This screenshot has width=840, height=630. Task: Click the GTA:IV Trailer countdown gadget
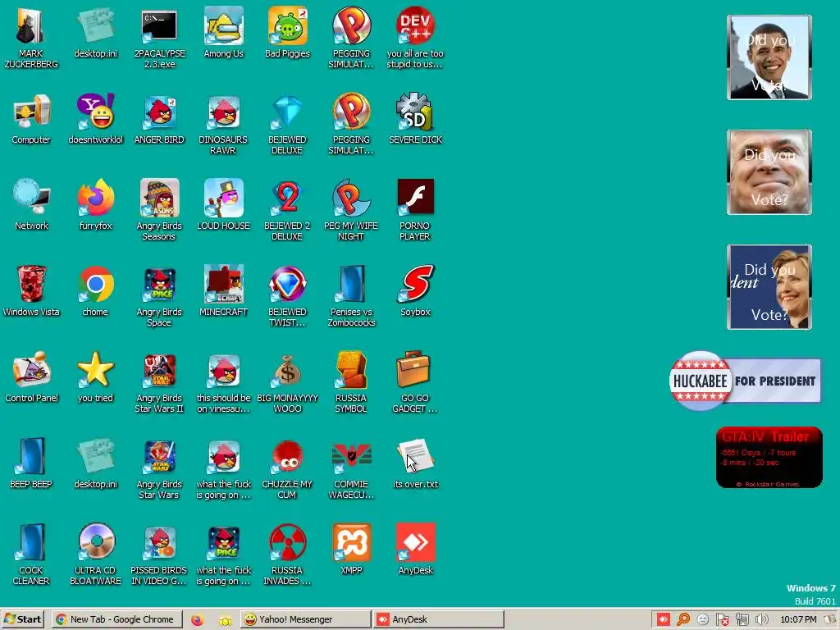coord(769,458)
